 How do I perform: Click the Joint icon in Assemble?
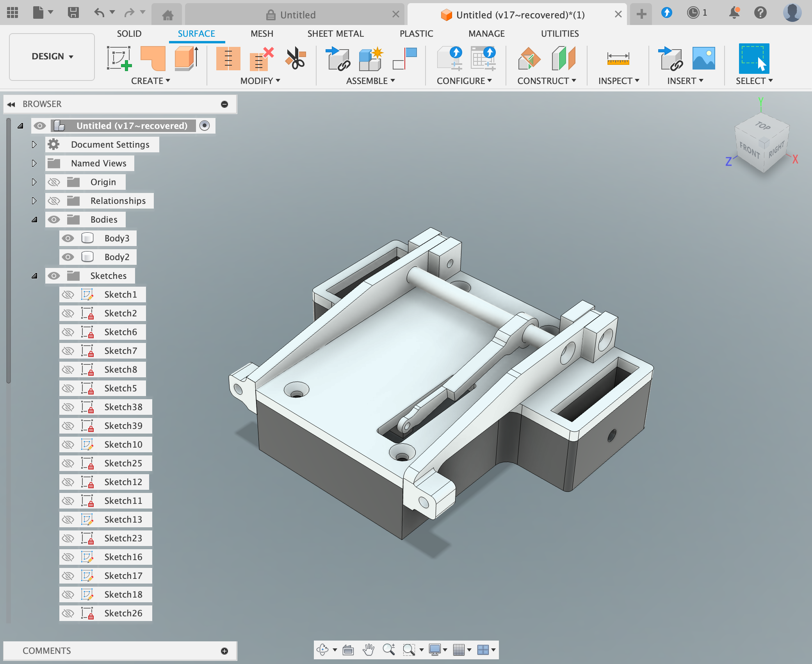click(x=405, y=59)
